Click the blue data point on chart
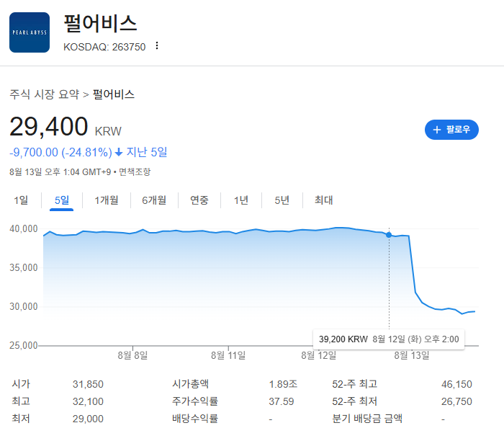Screen dimensions: 504x441 pos(389,234)
